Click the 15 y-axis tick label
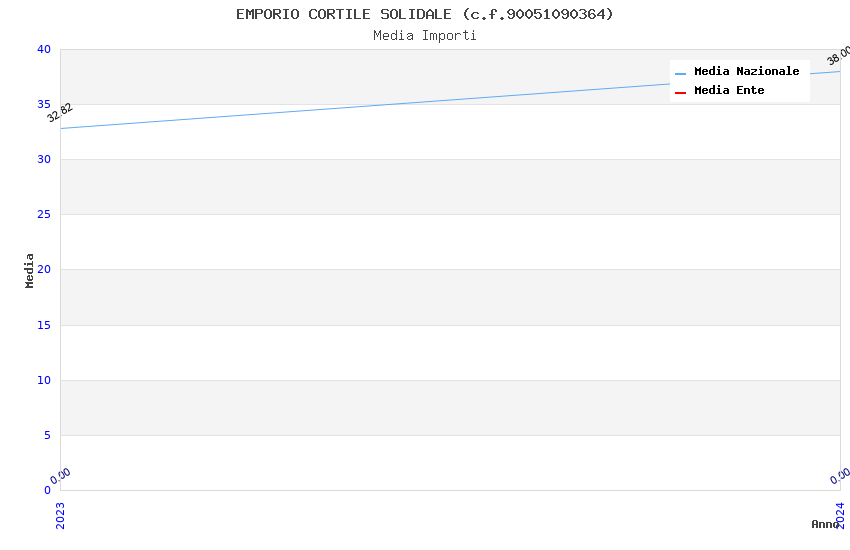The width and height of the screenshot is (850, 550). (44, 325)
